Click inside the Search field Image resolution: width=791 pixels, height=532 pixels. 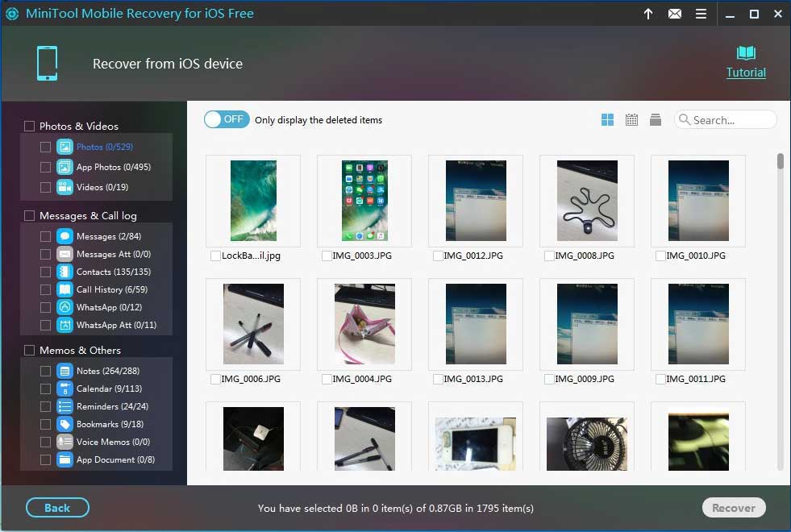725,119
